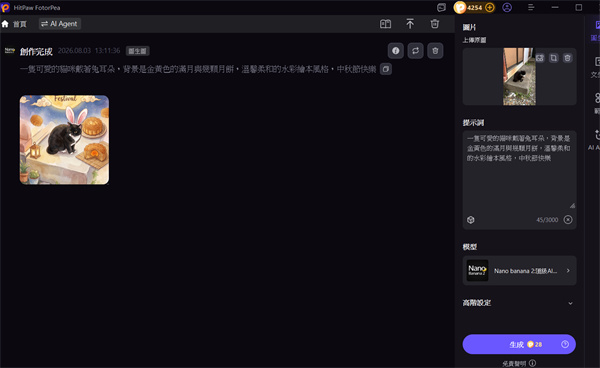
Task: Click the uploaded black cat photo thumbnail
Action: 519,77
